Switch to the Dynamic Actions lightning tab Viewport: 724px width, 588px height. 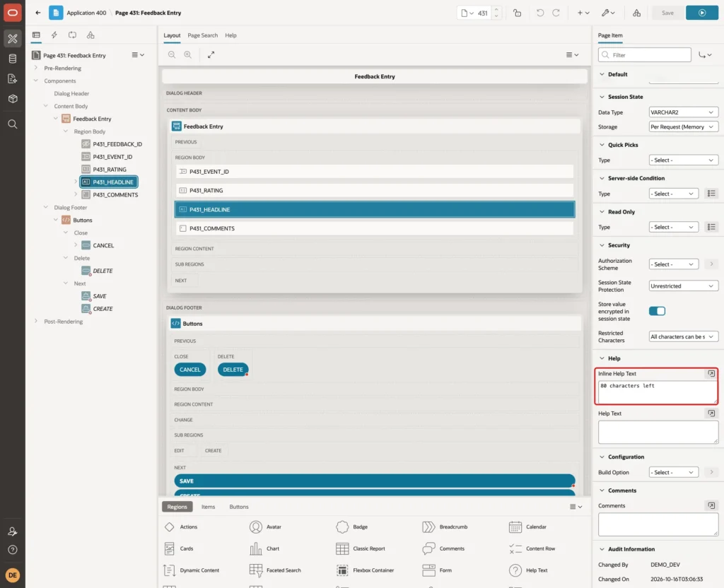click(54, 35)
